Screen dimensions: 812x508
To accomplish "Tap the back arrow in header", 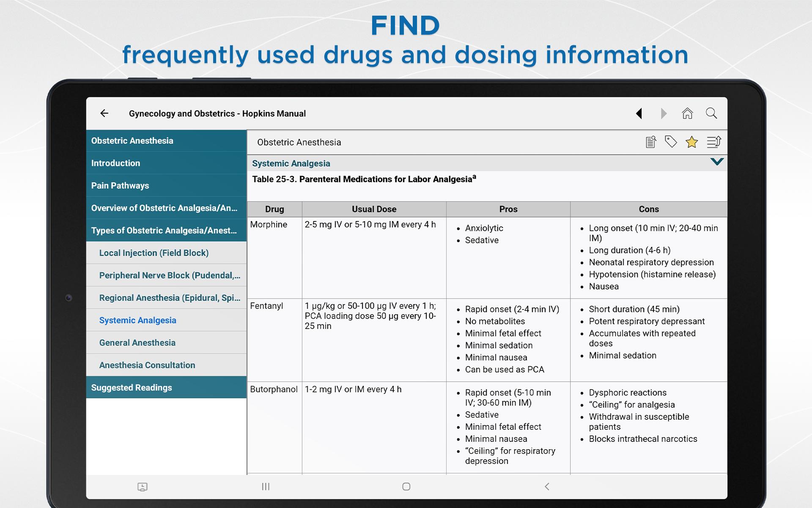I will [x=104, y=113].
